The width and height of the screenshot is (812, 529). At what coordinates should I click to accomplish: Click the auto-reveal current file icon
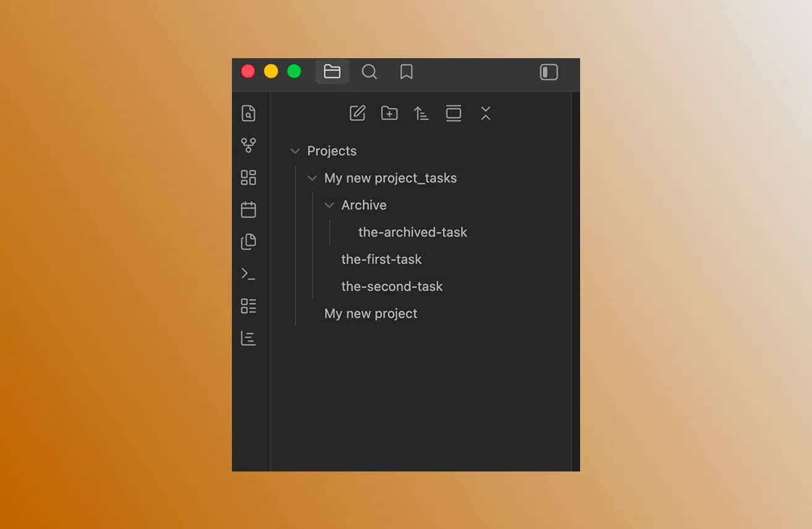point(453,113)
